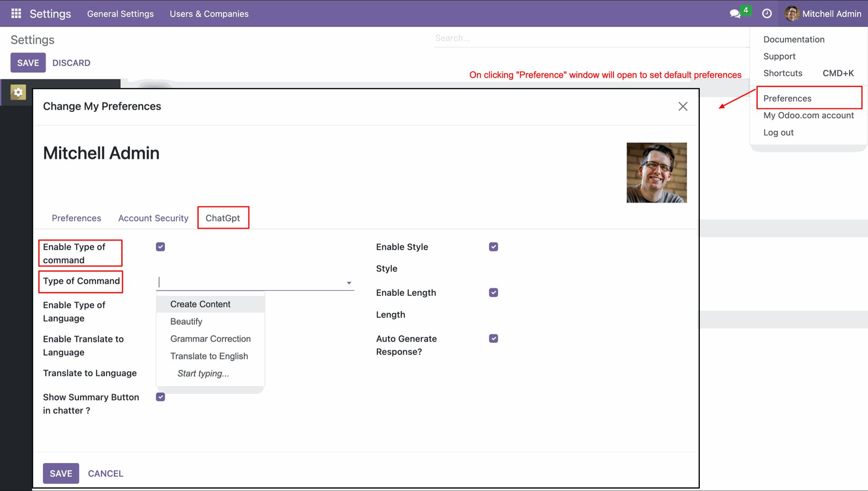Save preferences with dialog SAVE button
Screen dimensions: 868x491
[x=61, y=473]
